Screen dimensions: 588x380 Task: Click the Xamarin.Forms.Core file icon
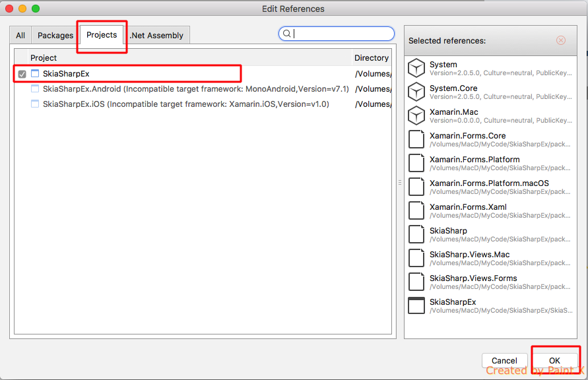pyautogui.click(x=416, y=139)
